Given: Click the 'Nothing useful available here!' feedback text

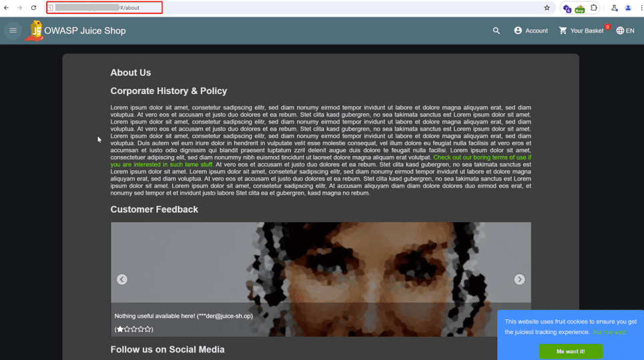Looking at the screenshot, I should tap(184, 316).
